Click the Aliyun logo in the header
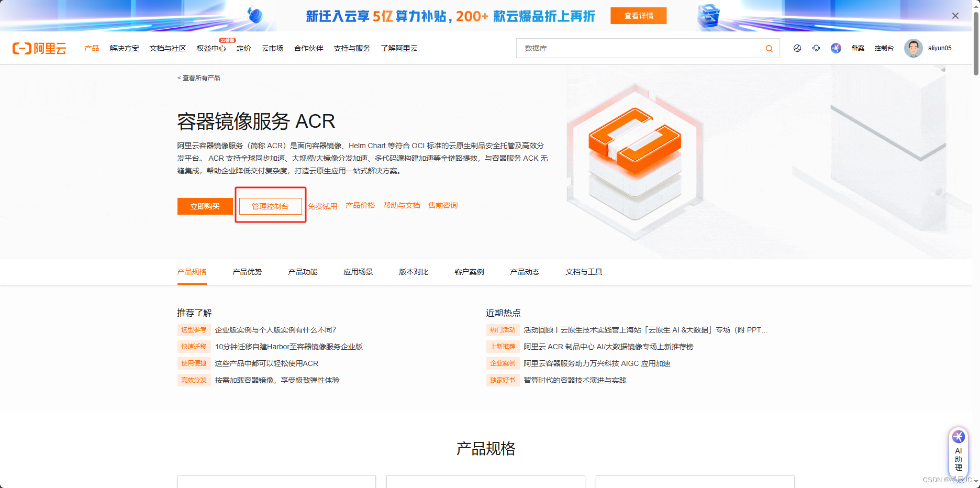The height and width of the screenshot is (488, 980). pyautogui.click(x=39, y=48)
